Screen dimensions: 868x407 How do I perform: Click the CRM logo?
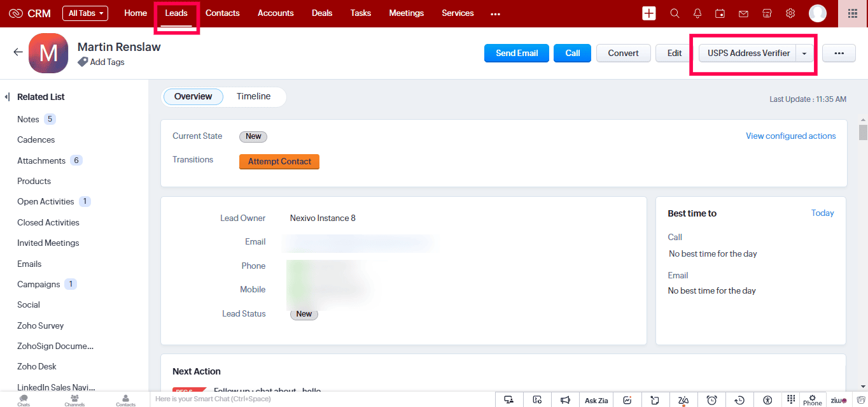click(x=30, y=13)
